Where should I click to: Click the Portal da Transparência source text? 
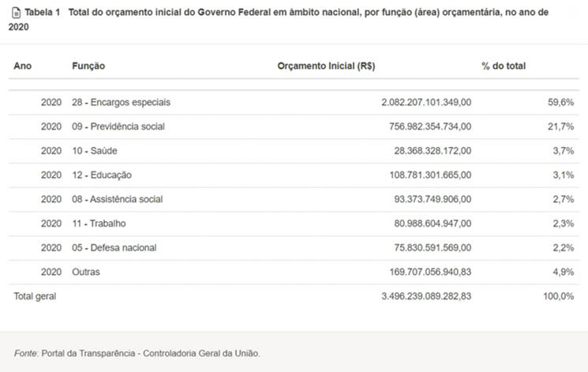[88, 354]
